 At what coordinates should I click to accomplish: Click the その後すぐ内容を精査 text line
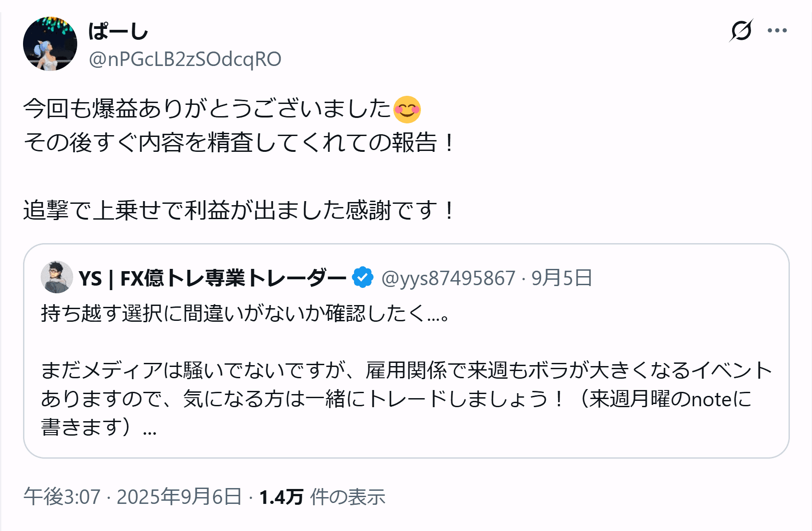[x=238, y=143]
